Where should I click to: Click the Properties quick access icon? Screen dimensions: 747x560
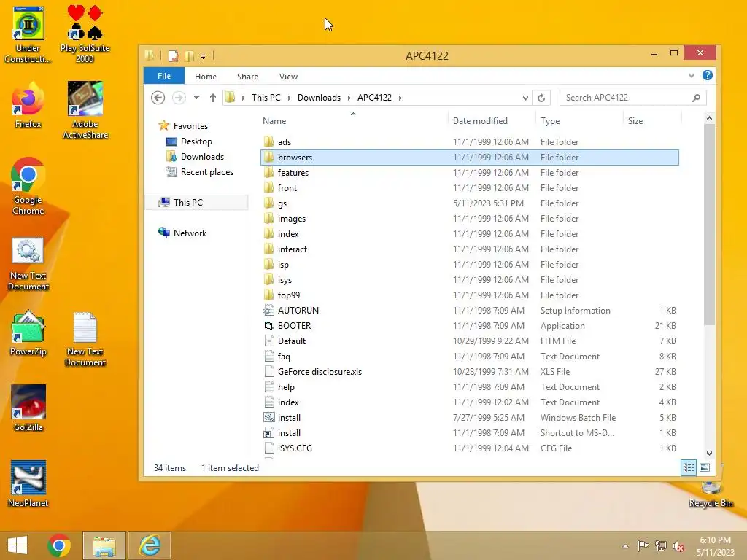(174, 56)
